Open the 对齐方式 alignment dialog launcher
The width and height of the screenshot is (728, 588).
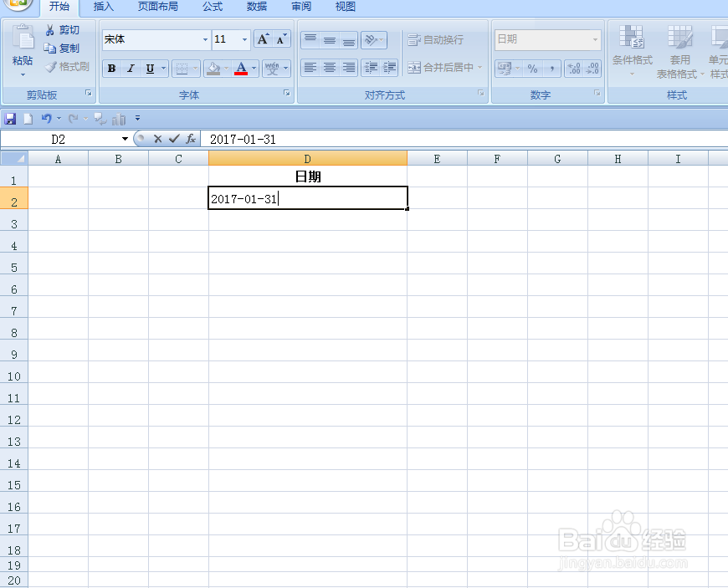click(x=481, y=94)
